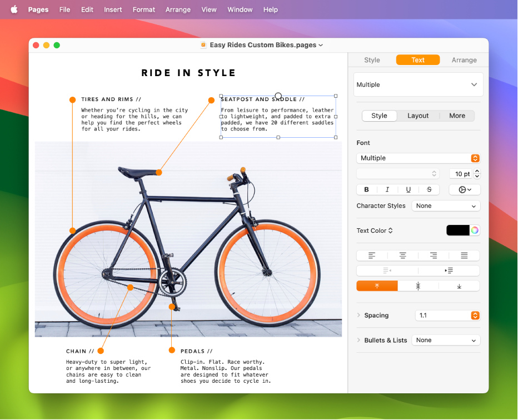Open the Format menu in the menu bar
518x420 pixels.
click(144, 9)
